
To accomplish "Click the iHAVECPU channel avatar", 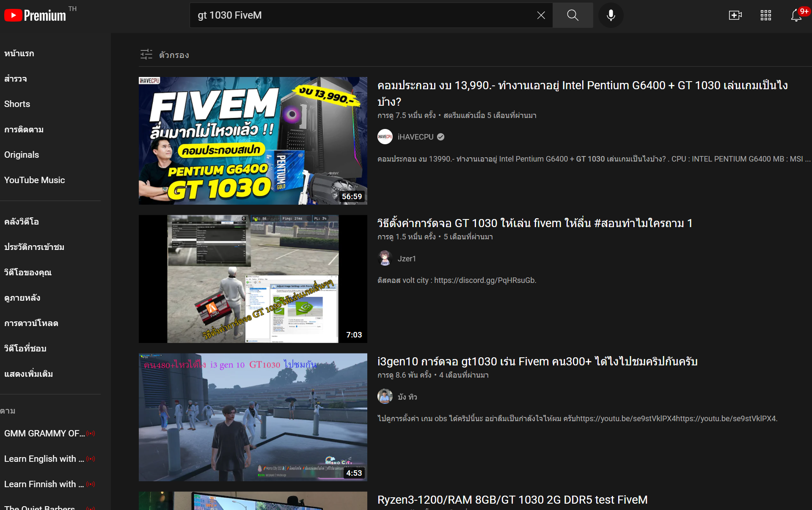I will (x=385, y=137).
